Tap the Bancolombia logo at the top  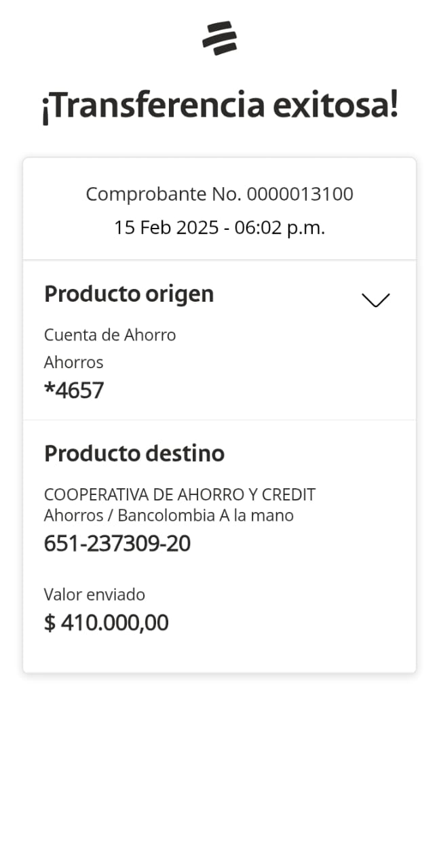click(219, 38)
